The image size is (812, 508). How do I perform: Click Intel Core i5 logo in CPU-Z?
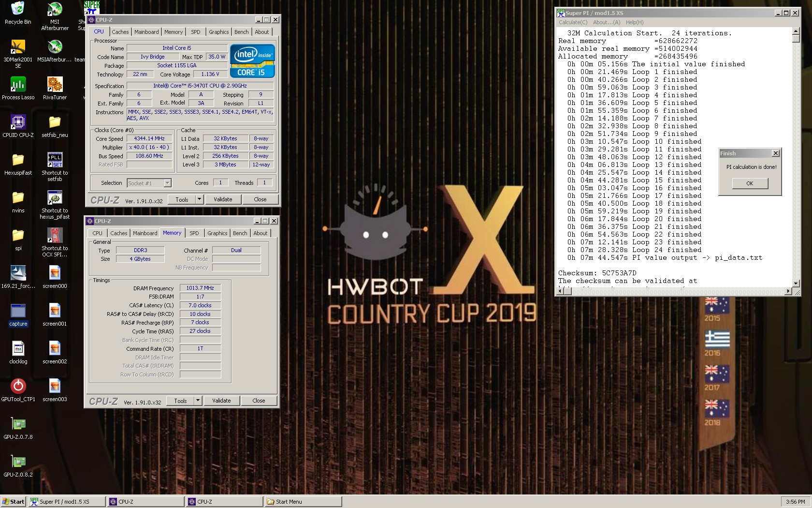click(x=252, y=61)
